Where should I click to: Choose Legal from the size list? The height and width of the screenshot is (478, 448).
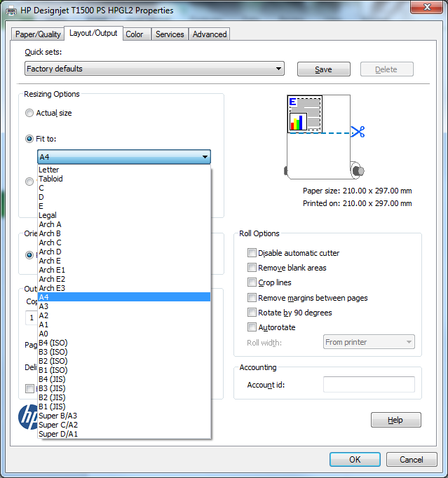click(x=124, y=215)
